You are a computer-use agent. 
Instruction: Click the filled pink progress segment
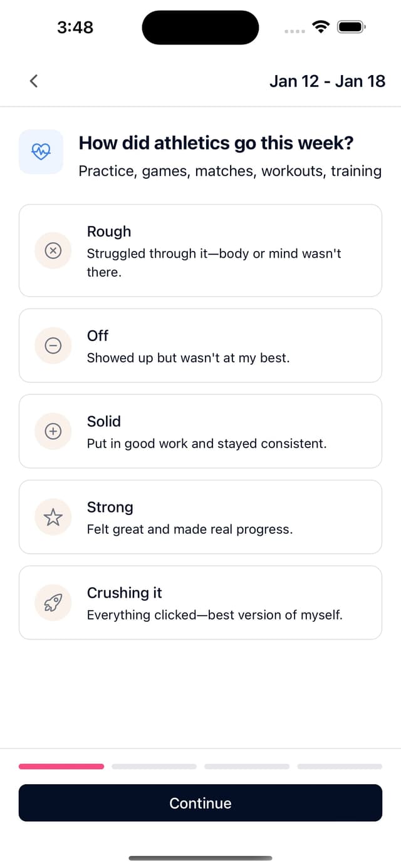(x=61, y=766)
